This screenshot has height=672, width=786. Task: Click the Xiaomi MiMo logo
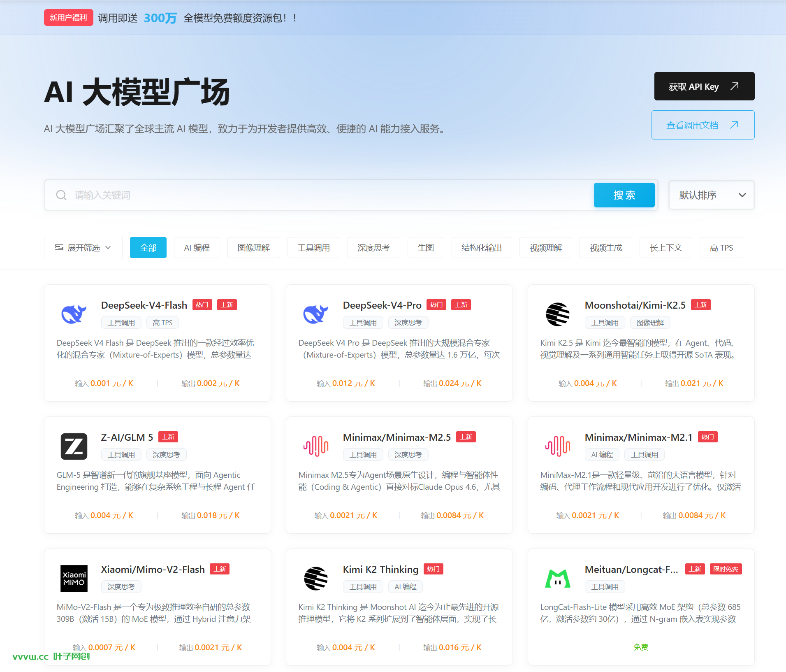(74, 579)
